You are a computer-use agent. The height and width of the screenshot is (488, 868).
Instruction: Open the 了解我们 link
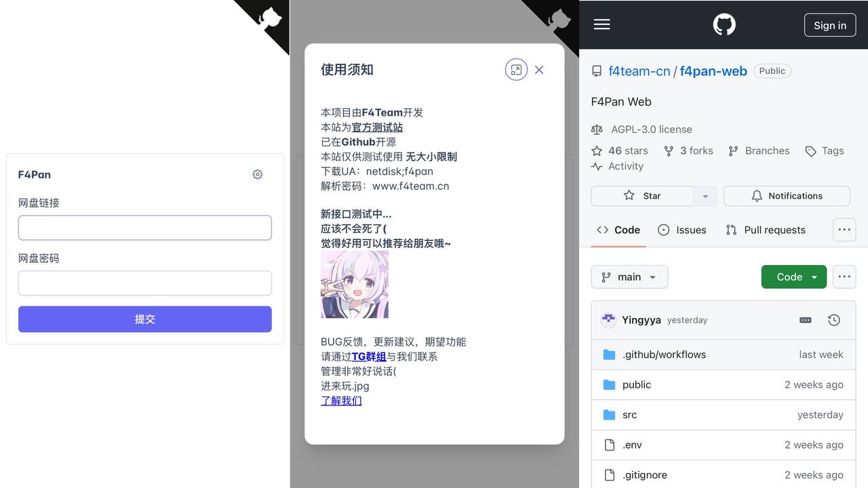click(341, 401)
